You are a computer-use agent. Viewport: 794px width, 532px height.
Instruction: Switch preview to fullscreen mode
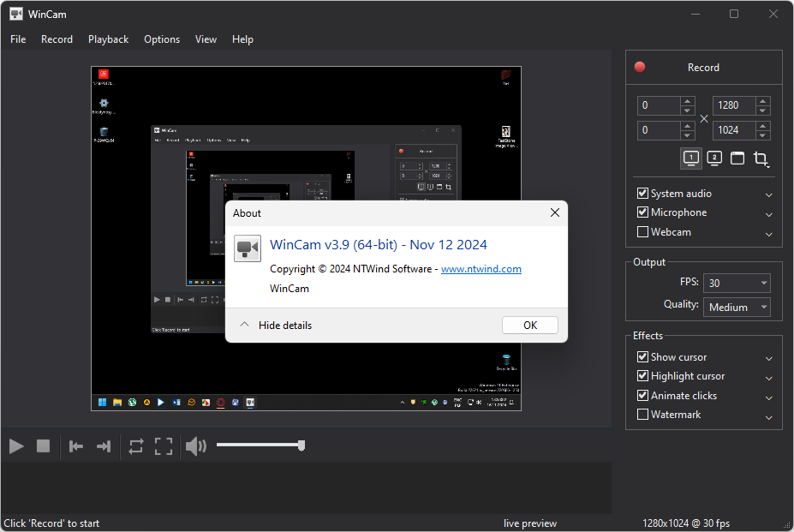pyautogui.click(x=164, y=446)
